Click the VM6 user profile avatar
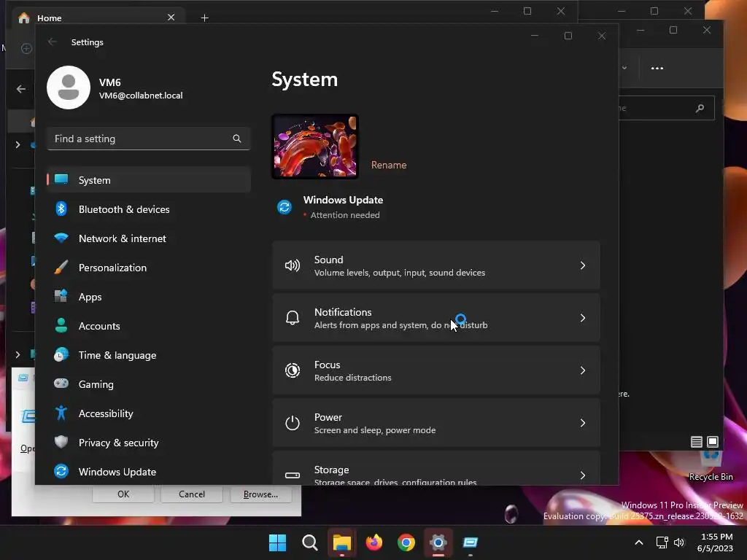 [69, 87]
